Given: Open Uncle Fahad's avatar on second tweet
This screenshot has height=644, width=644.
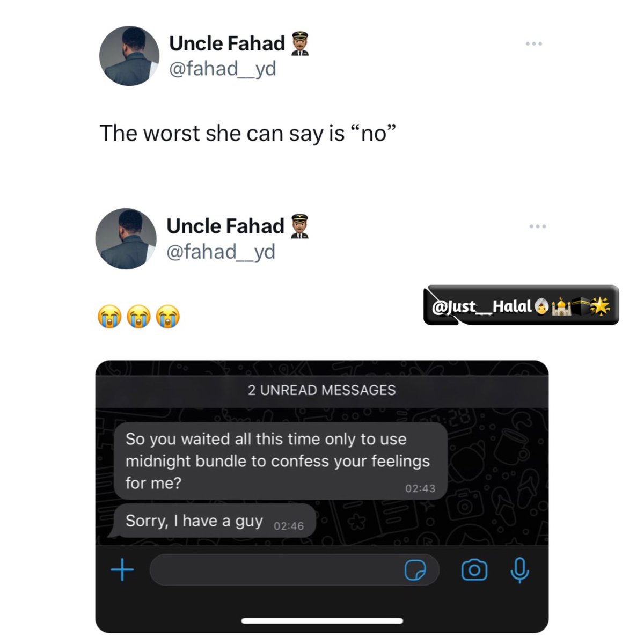Looking at the screenshot, I should pyautogui.click(x=126, y=239).
